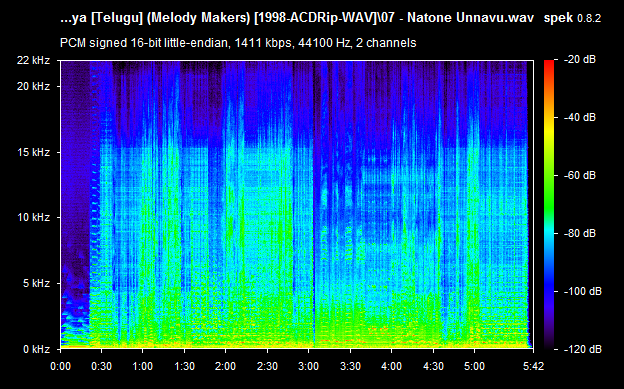Screen dimensions: 624x389
Task: Click the '5:42' end time label
Action: [x=533, y=366]
